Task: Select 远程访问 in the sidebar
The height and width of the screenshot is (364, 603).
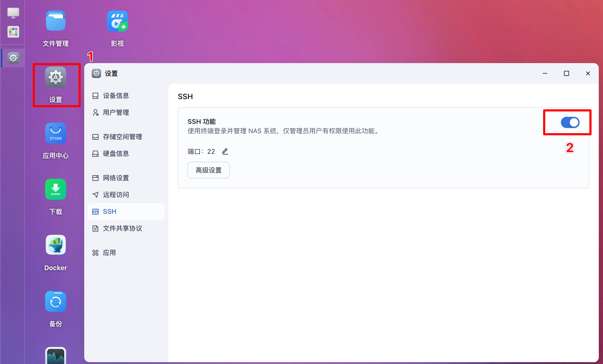Action: pos(116,195)
